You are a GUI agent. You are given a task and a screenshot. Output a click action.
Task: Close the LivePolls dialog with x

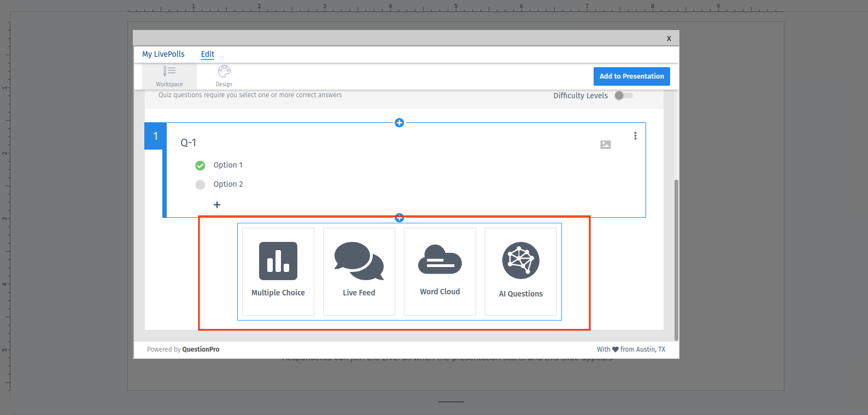pyautogui.click(x=668, y=38)
